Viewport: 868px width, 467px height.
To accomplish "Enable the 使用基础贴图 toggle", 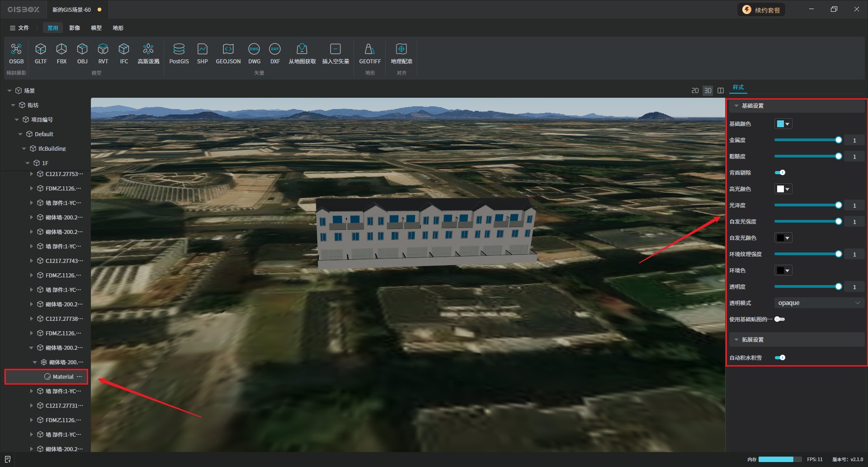I will [779, 319].
